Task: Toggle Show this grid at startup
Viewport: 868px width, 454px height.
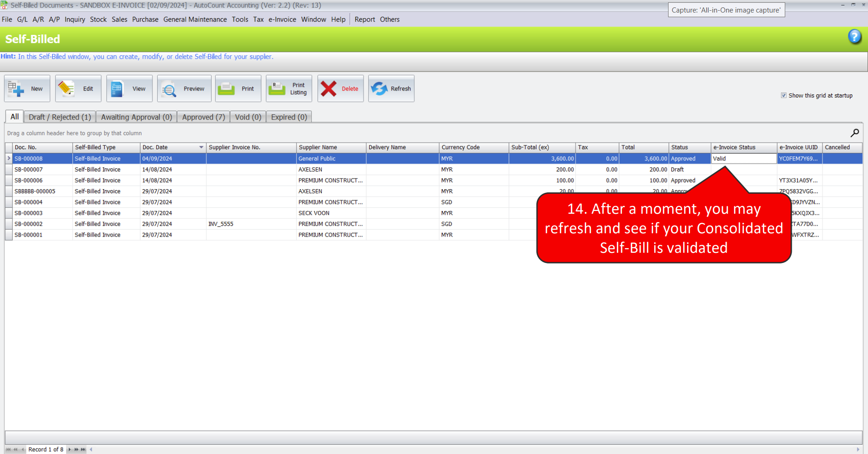Action: click(x=784, y=96)
